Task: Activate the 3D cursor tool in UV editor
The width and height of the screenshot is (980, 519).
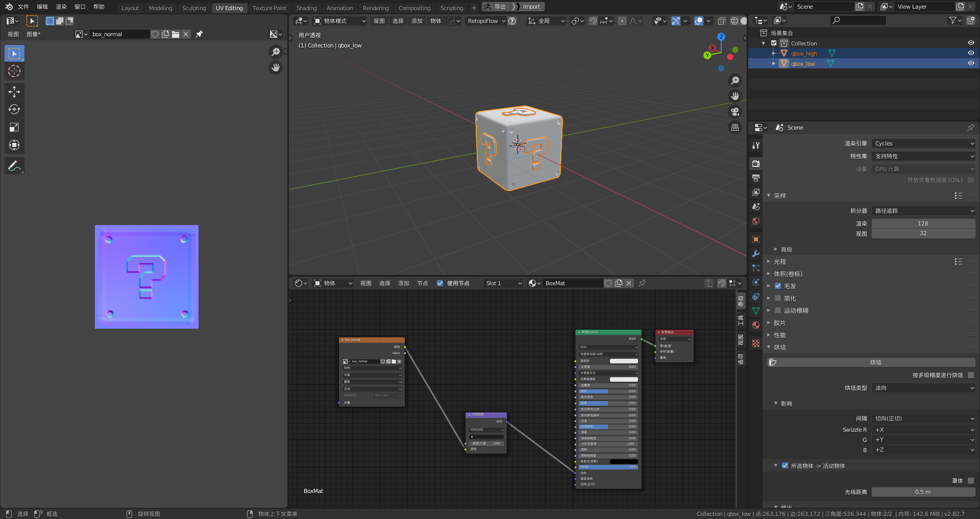Action: click(14, 71)
